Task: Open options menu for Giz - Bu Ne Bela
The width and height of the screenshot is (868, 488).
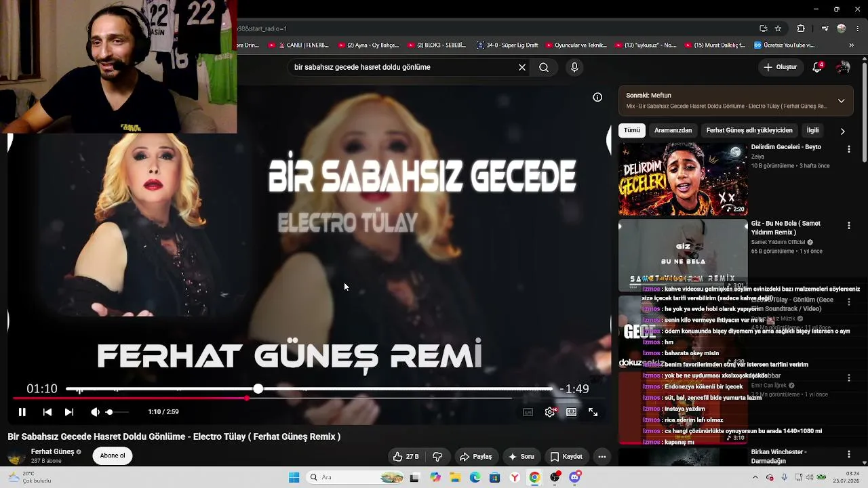Action: [x=848, y=225]
